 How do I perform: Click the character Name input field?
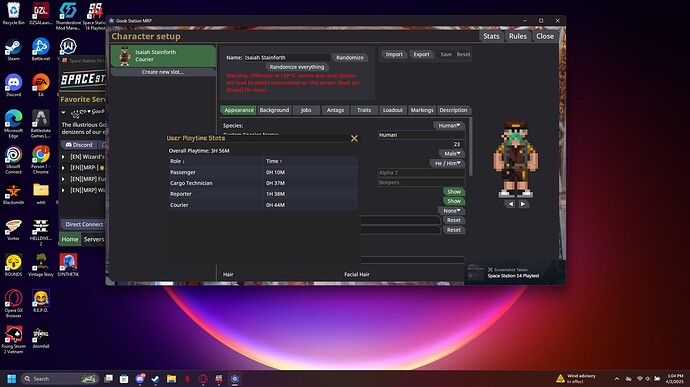click(x=287, y=58)
